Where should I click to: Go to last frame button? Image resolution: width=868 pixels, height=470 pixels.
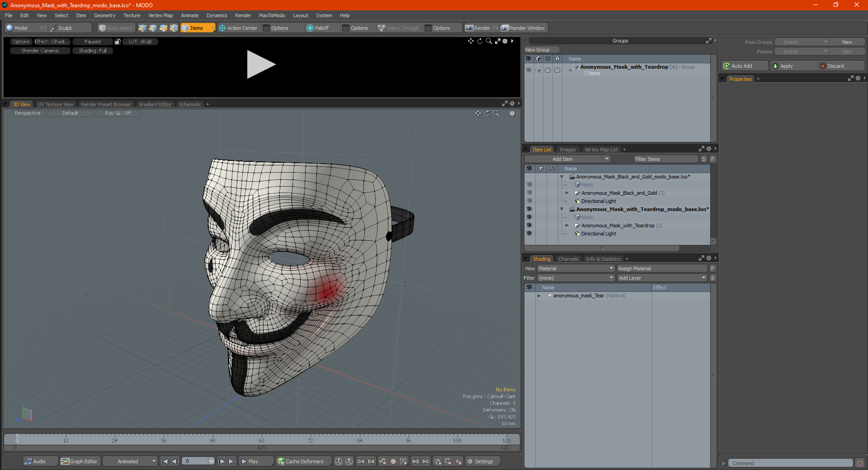pyautogui.click(x=232, y=461)
